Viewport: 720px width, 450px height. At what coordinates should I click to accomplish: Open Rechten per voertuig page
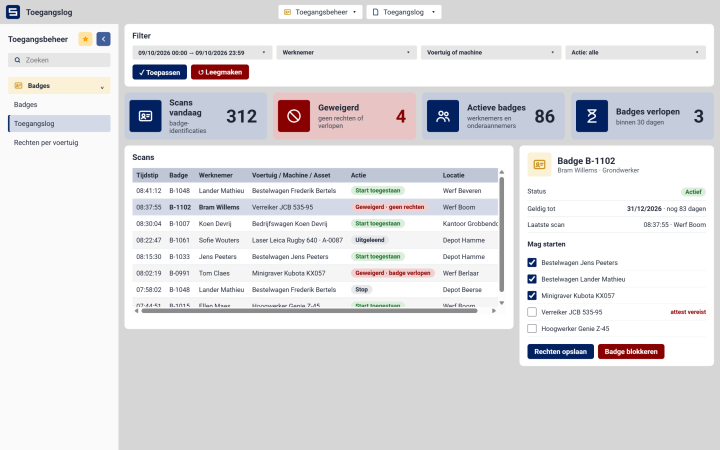pos(59,143)
